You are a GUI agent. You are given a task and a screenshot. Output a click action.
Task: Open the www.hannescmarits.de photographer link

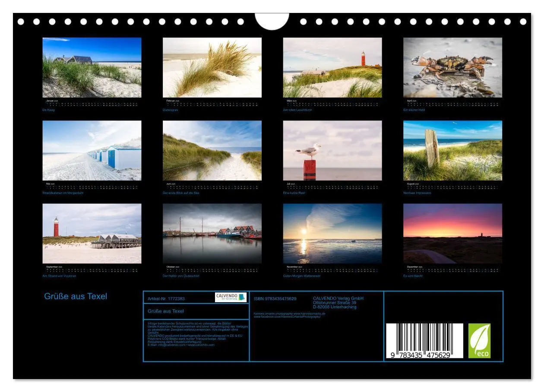click(x=310, y=314)
